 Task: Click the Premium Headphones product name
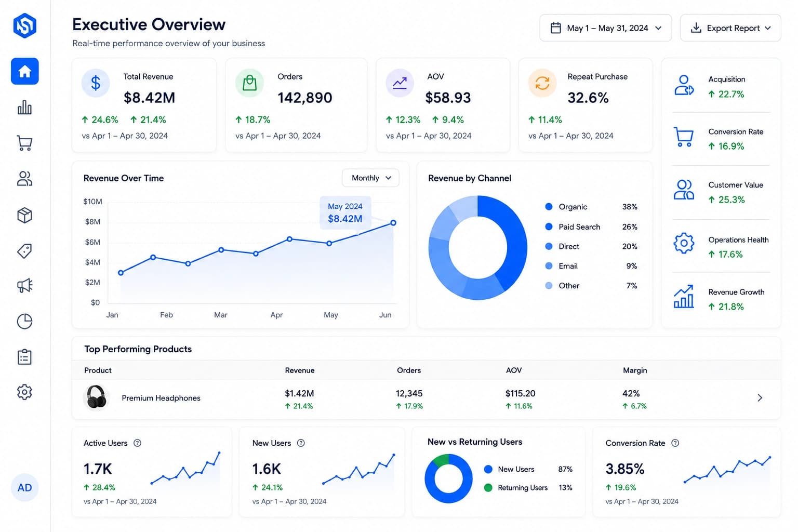coord(161,398)
